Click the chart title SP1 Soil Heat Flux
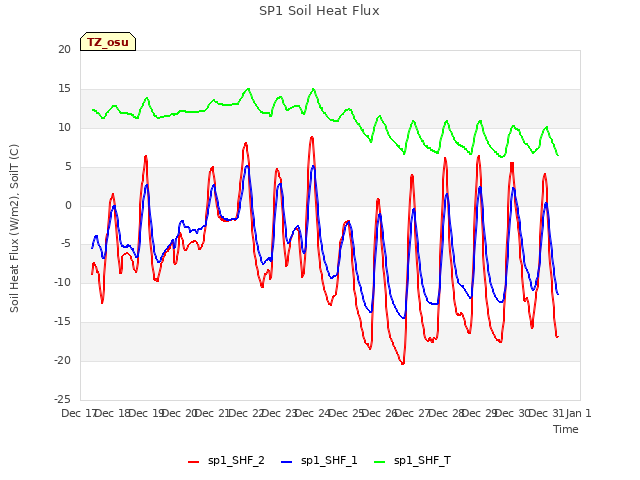Screen dimensions: 640x480 coord(319,11)
